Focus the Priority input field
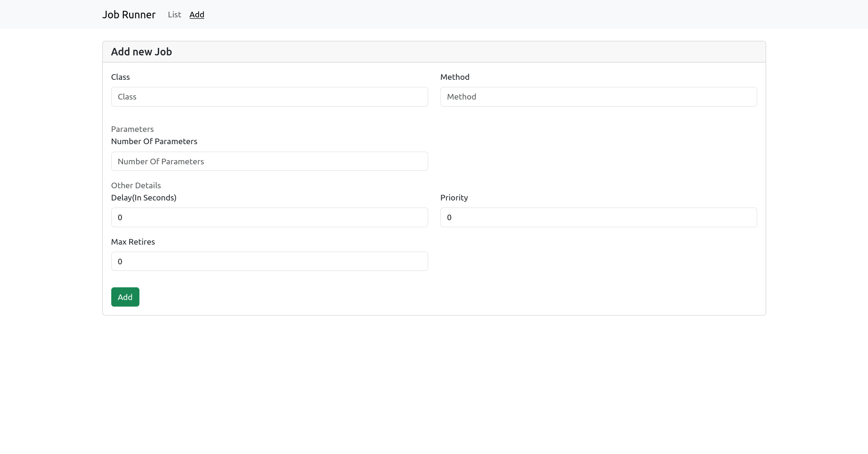Viewport: 868px width, 454px height. point(599,217)
